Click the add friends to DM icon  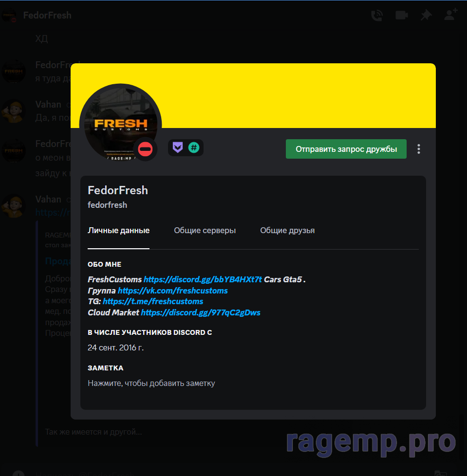tap(450, 15)
